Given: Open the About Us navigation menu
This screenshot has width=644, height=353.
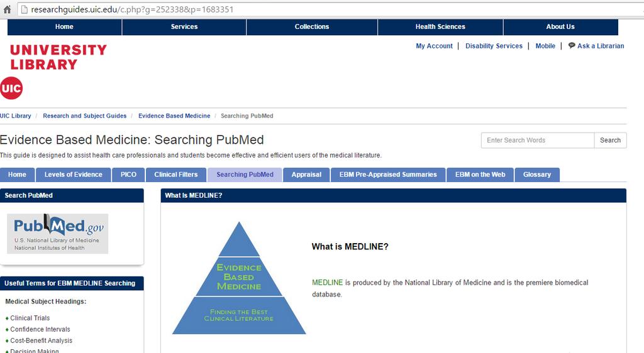Looking at the screenshot, I should (x=560, y=26).
